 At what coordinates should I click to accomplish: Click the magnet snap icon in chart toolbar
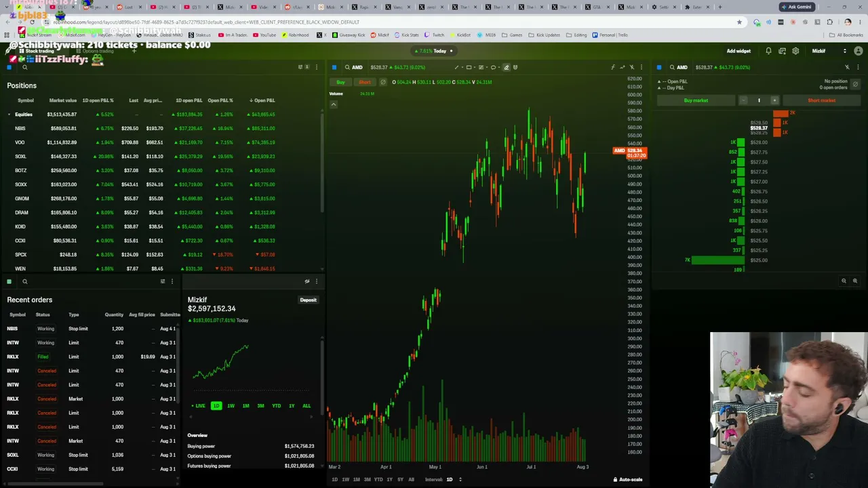[515, 67]
